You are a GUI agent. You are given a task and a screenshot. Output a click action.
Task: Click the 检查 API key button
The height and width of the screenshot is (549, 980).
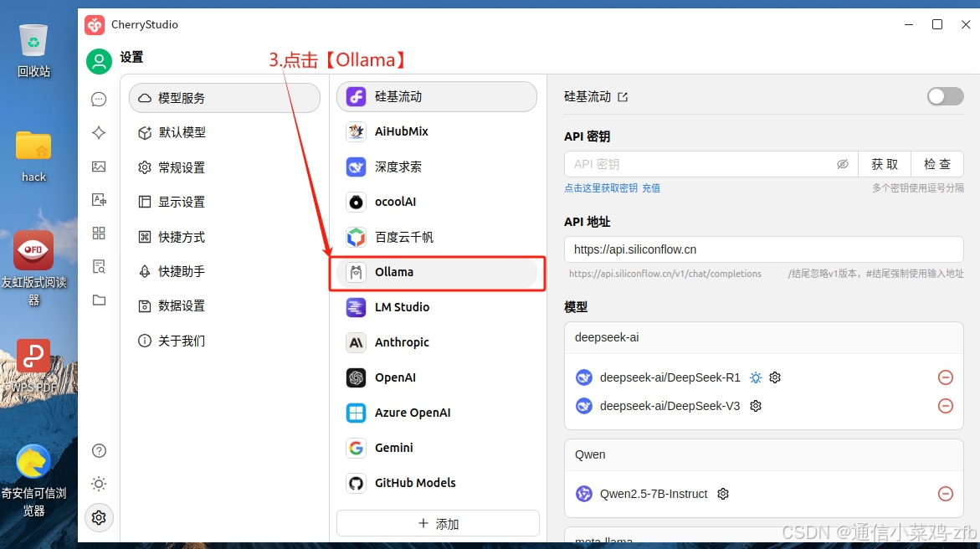click(x=936, y=164)
